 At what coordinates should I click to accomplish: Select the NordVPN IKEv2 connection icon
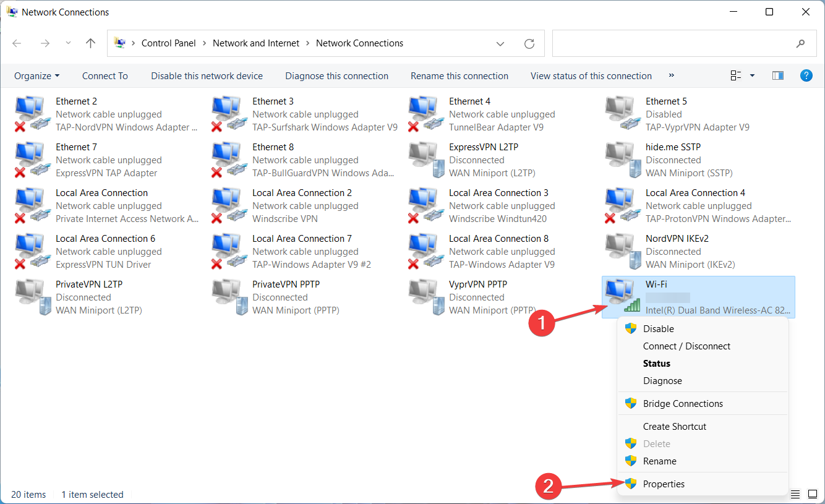coord(620,252)
